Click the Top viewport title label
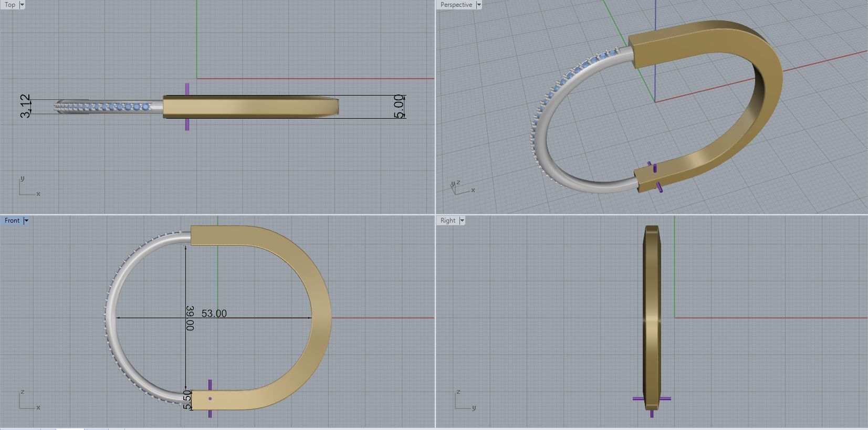The height and width of the screenshot is (430, 868). tap(10, 5)
